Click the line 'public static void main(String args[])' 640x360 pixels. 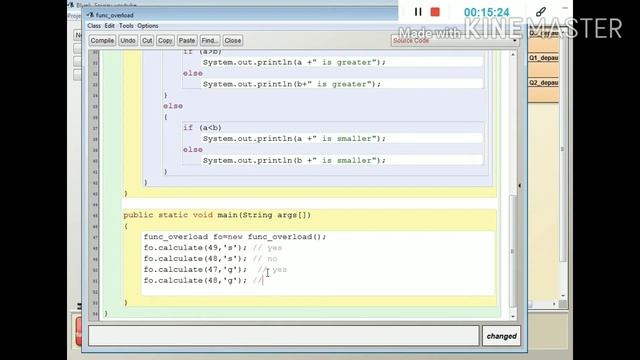tap(217, 215)
